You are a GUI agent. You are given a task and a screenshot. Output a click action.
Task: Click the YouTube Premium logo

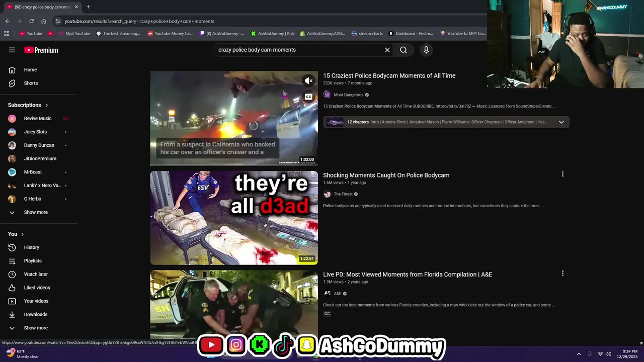pos(41,50)
